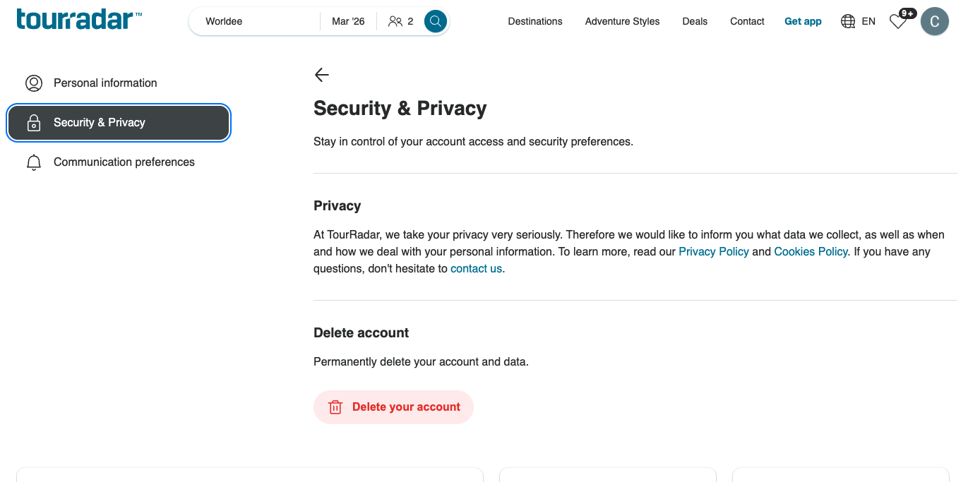The width and height of the screenshot is (980, 482).
Task: Open the Mar '26 date selector
Action: click(348, 21)
